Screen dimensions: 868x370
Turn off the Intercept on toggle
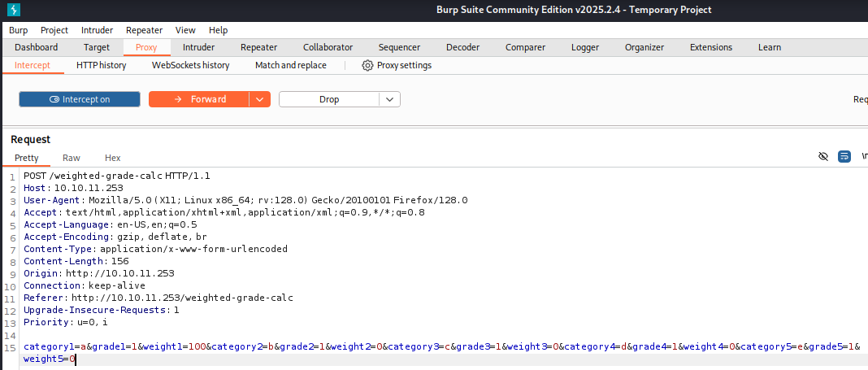click(79, 99)
